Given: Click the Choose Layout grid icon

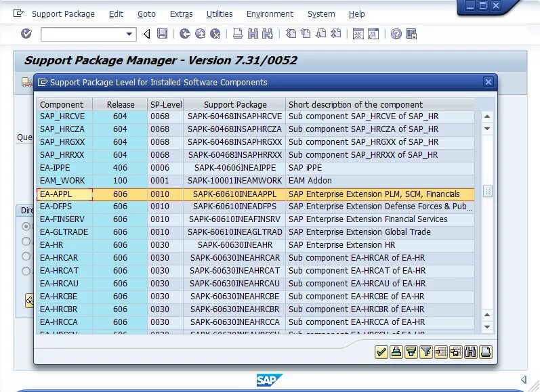Looking at the screenshot, I should (441, 352).
